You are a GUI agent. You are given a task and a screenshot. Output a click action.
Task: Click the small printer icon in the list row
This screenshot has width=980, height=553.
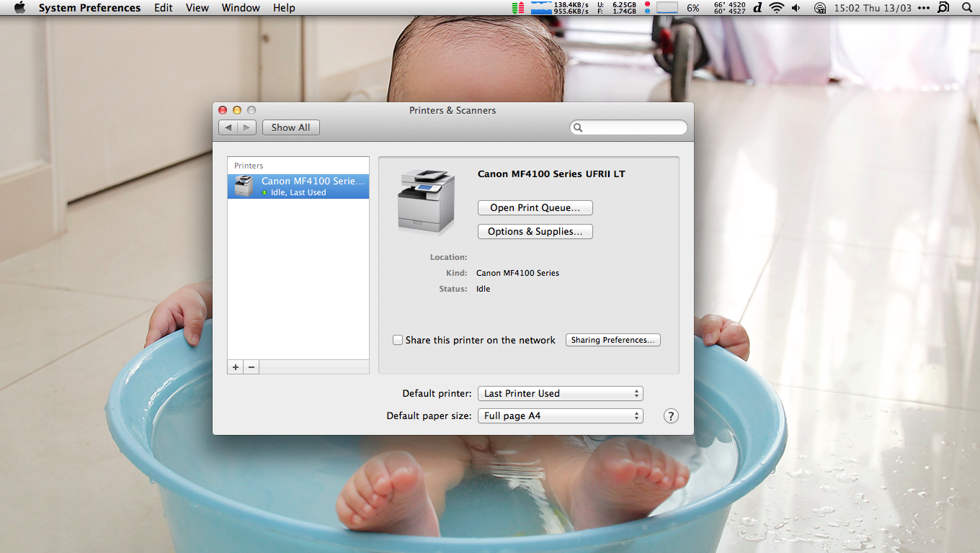(244, 186)
